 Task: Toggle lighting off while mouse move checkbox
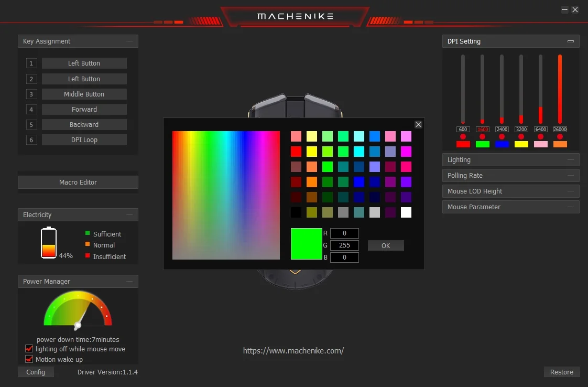click(29, 349)
